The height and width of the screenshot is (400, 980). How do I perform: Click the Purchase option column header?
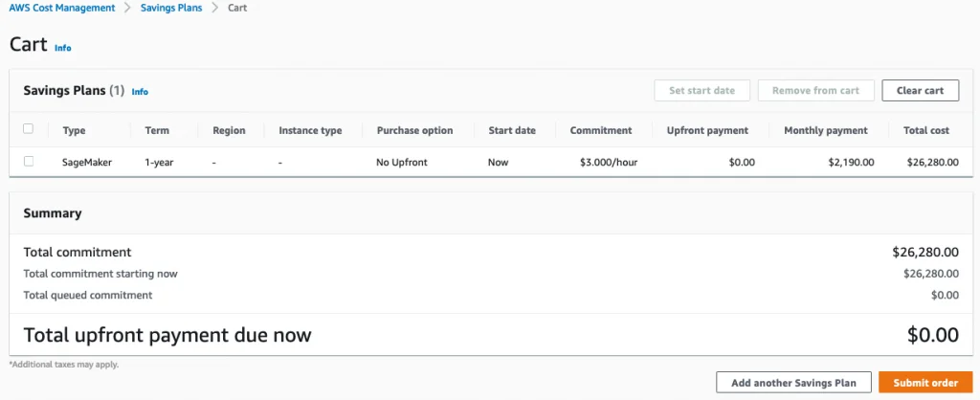coord(415,131)
